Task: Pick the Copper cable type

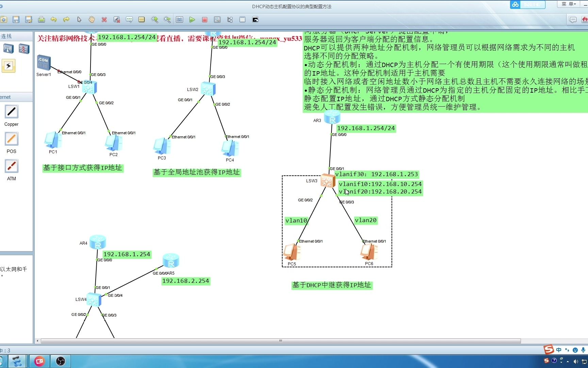Action: pos(11,112)
